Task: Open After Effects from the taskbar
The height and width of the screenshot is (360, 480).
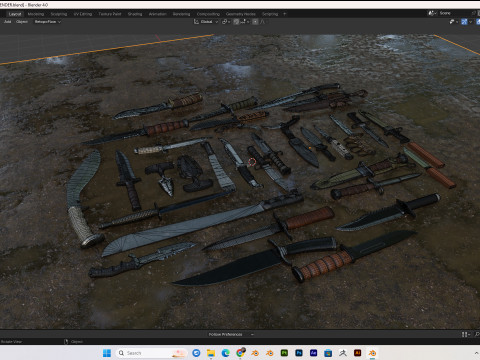Action: [313, 353]
